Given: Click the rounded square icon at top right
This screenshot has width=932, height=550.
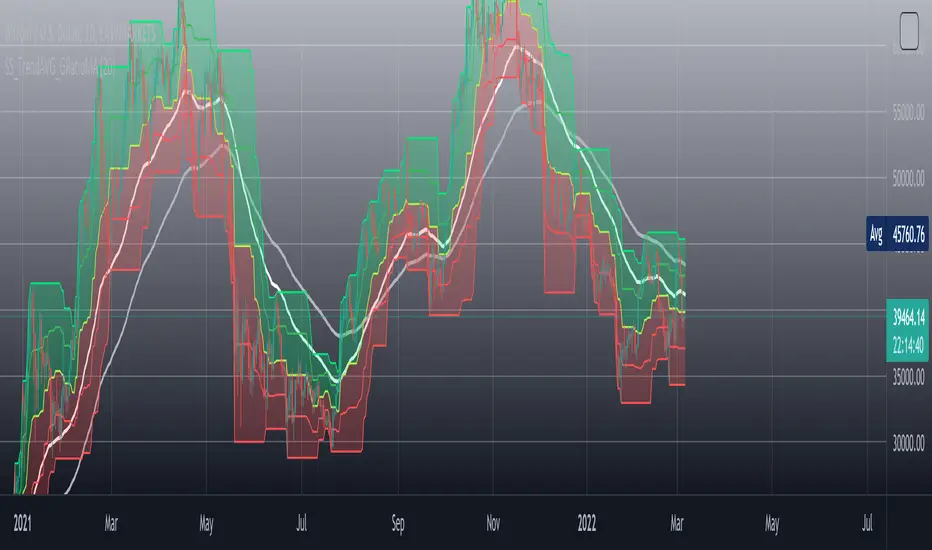Looking at the screenshot, I should (x=909, y=31).
